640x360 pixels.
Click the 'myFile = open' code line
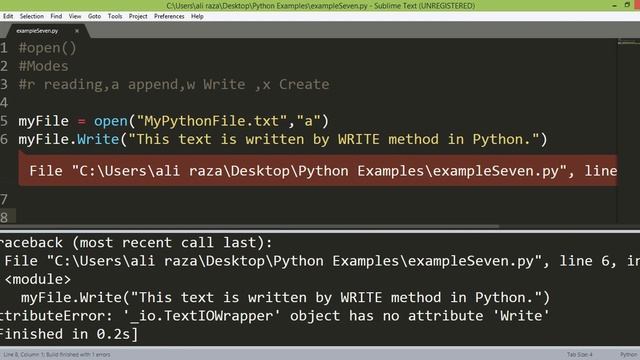[x=173, y=121]
